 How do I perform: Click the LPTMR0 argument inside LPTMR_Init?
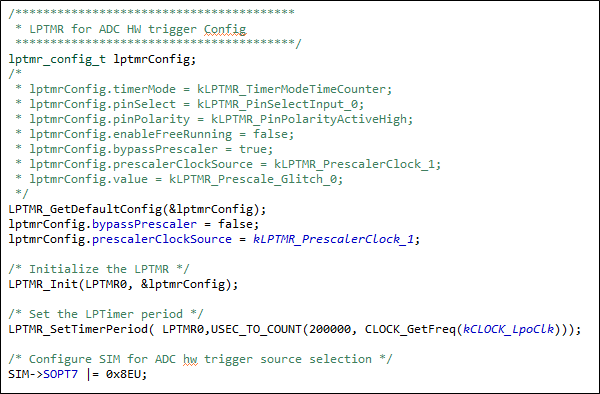[106, 284]
